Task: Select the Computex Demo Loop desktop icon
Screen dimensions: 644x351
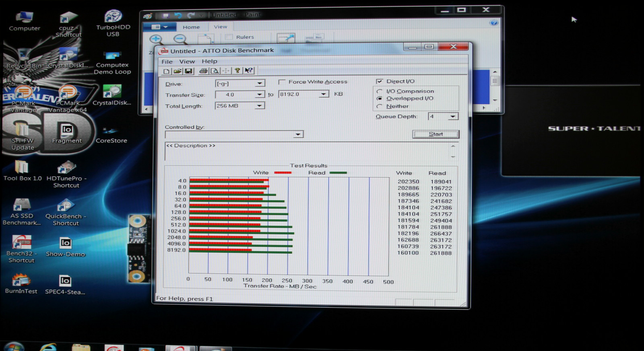Action: tap(112, 63)
